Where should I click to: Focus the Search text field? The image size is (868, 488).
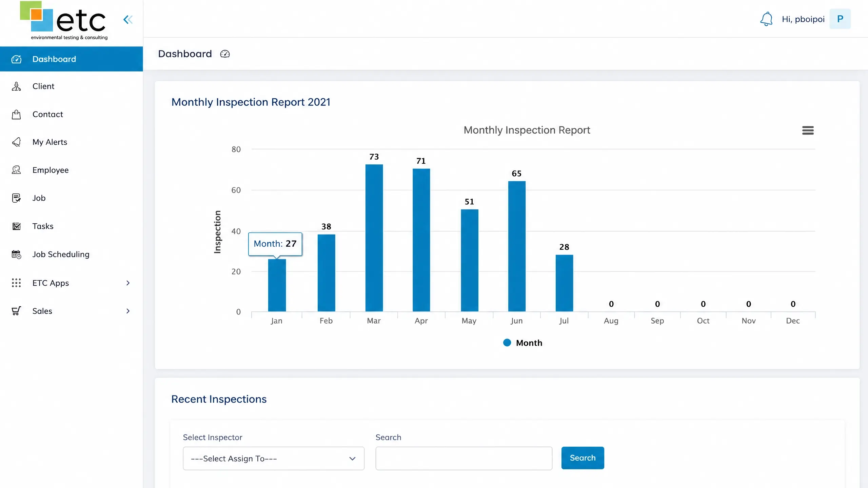click(x=464, y=459)
